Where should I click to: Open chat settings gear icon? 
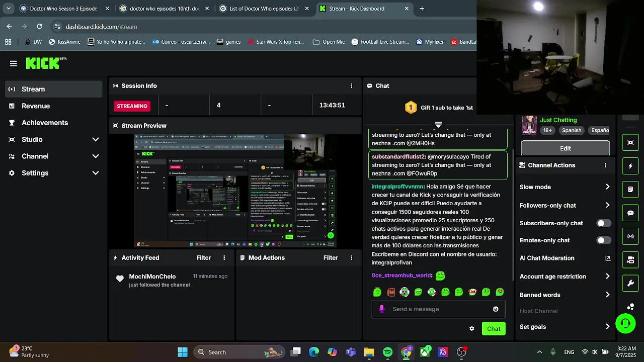(471, 329)
